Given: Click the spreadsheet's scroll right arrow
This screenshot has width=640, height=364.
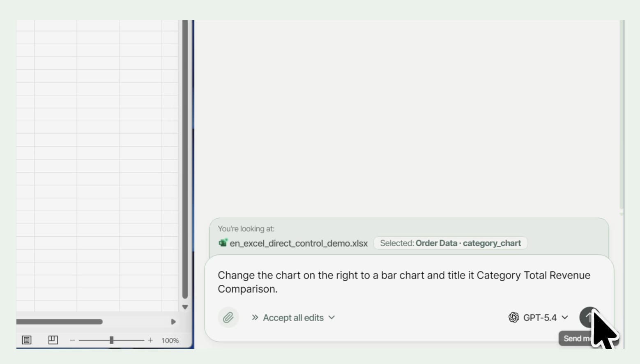Looking at the screenshot, I should [173, 322].
